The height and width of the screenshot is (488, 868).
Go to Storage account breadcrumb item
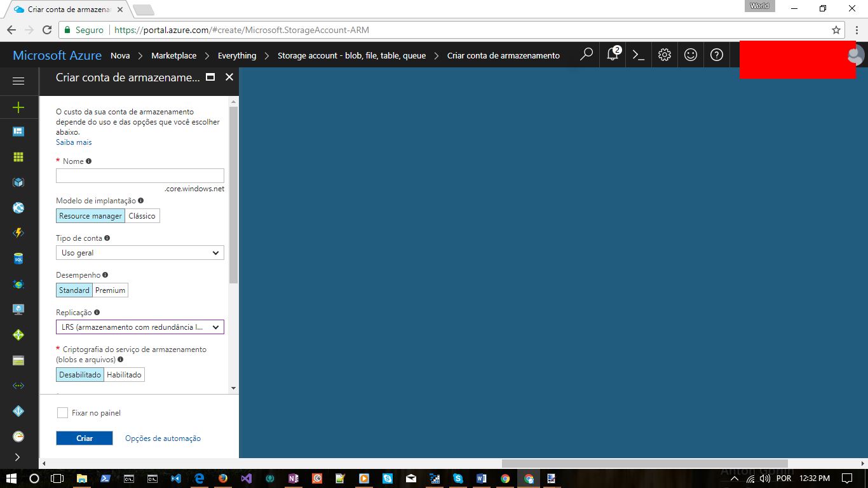[x=351, y=56]
